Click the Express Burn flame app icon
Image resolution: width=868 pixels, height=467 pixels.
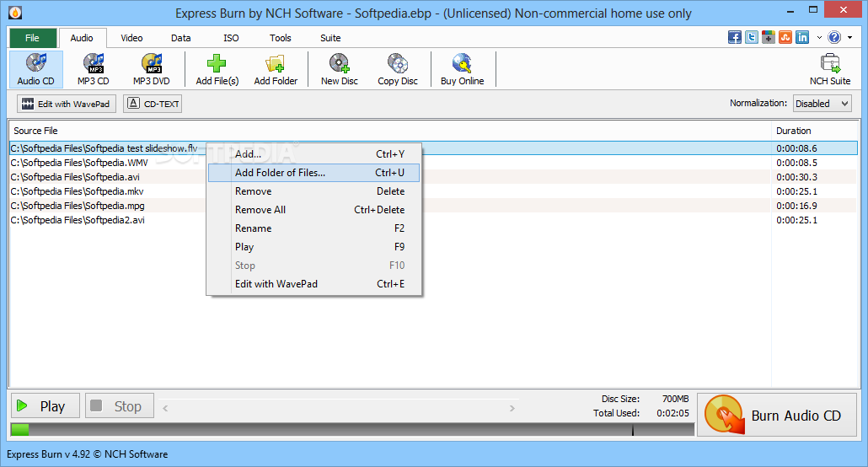(15, 13)
